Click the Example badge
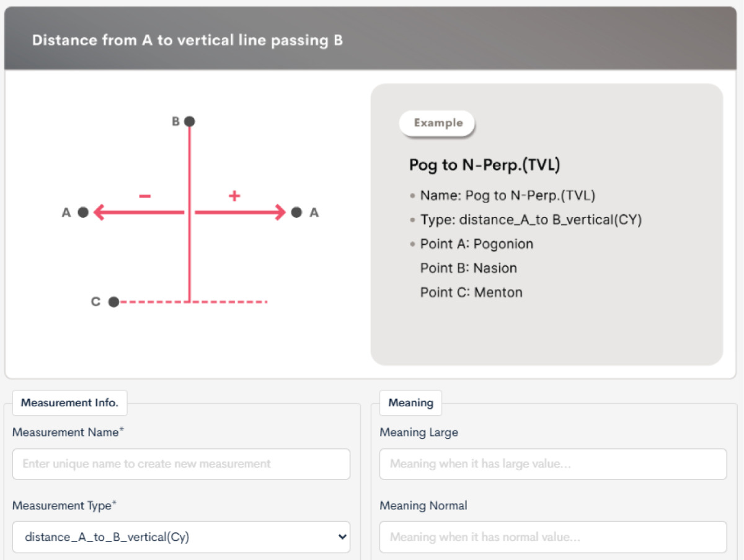The height and width of the screenshot is (560, 744). pyautogui.click(x=438, y=123)
